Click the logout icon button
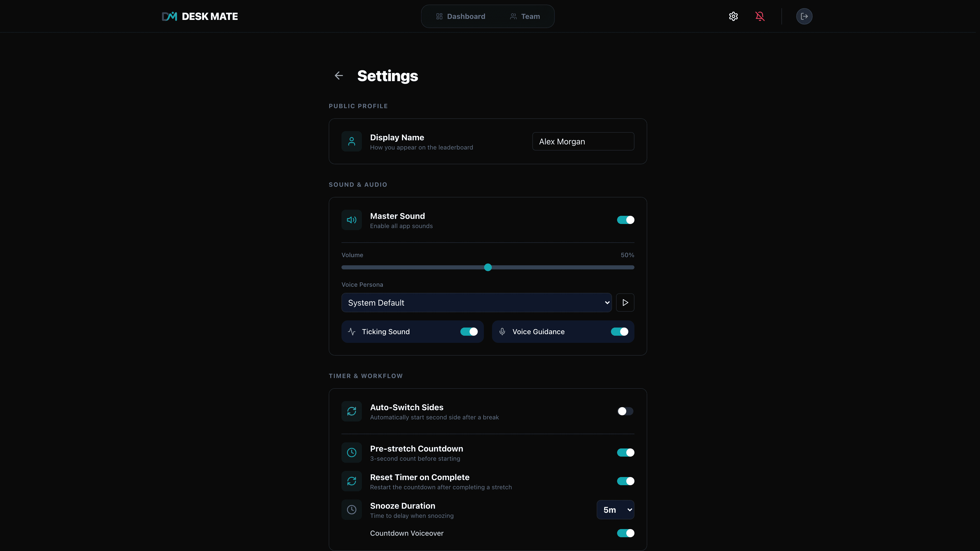The width and height of the screenshot is (980, 551). pos(804,16)
